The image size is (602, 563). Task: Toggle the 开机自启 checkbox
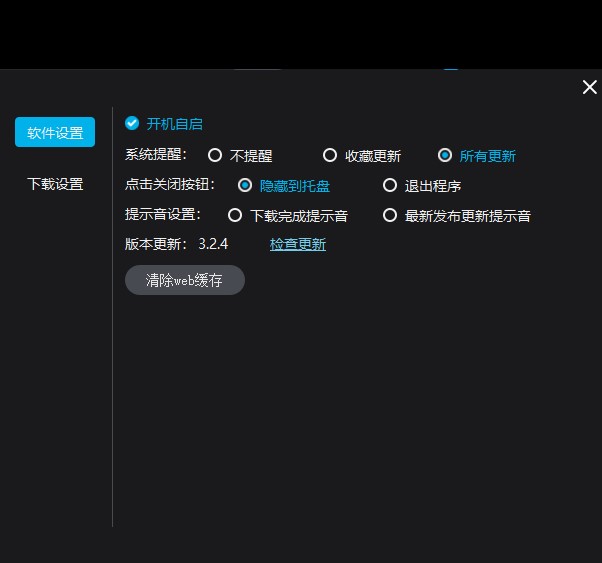tap(132, 123)
